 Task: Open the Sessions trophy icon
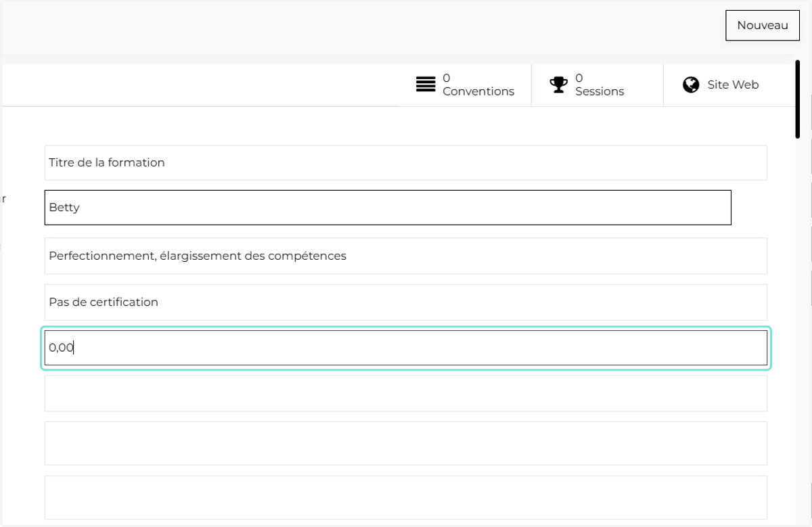pos(558,85)
